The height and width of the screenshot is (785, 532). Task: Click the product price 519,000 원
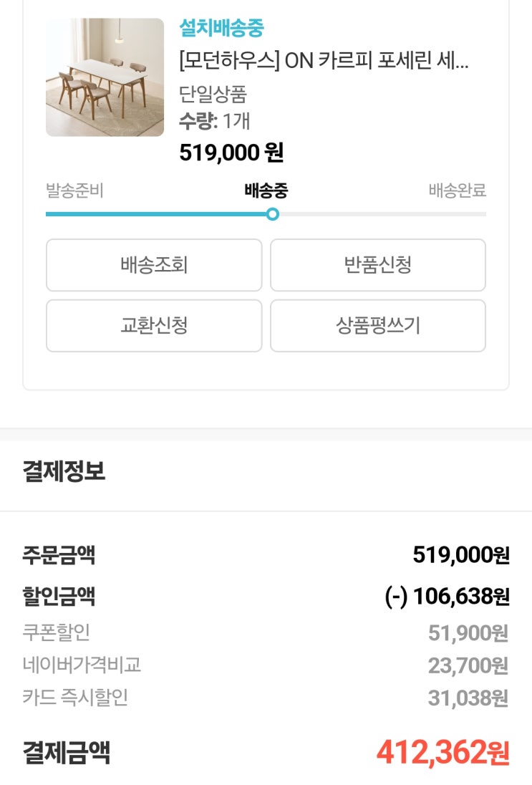click(x=231, y=153)
